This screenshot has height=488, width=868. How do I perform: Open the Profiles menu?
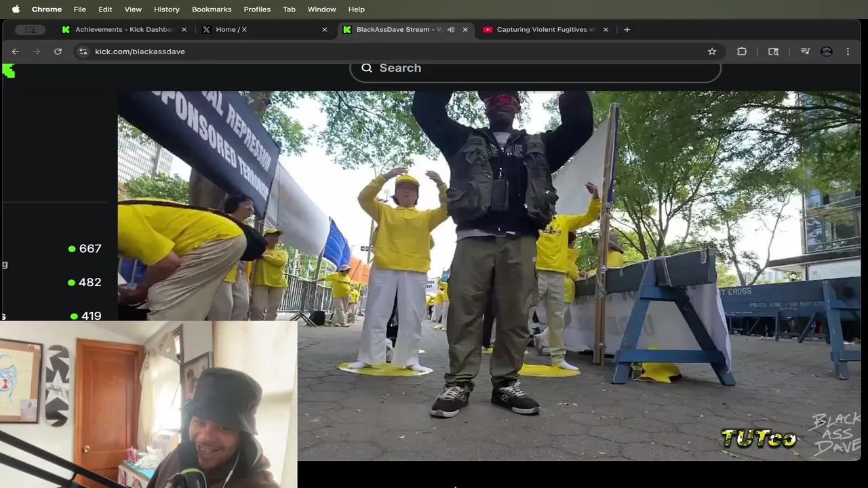257,9
